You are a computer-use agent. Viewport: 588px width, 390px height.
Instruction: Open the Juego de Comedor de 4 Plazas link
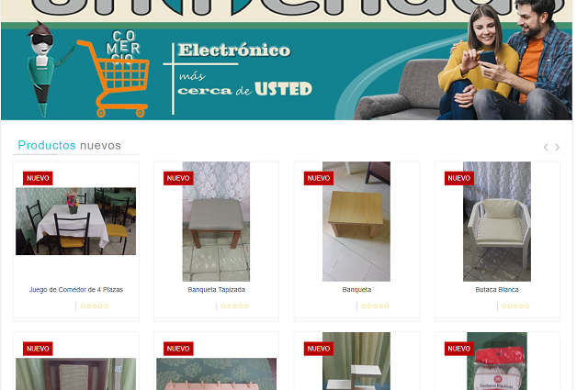[76, 290]
